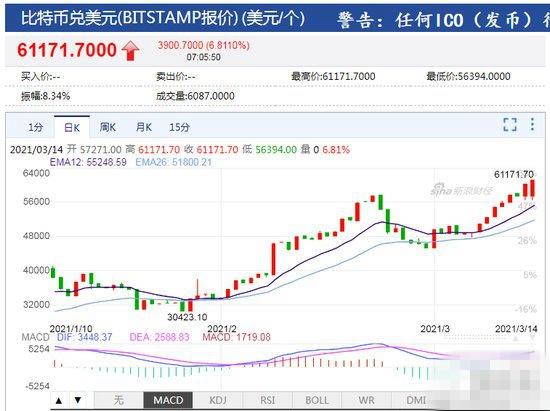
Task: Click the 卖出价 label
Action: 176,76
